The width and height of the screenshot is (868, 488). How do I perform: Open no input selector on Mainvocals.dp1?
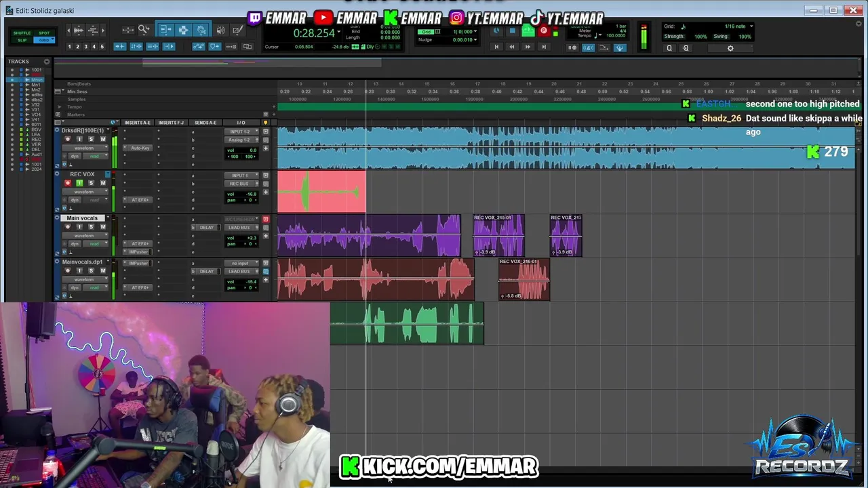click(x=242, y=263)
